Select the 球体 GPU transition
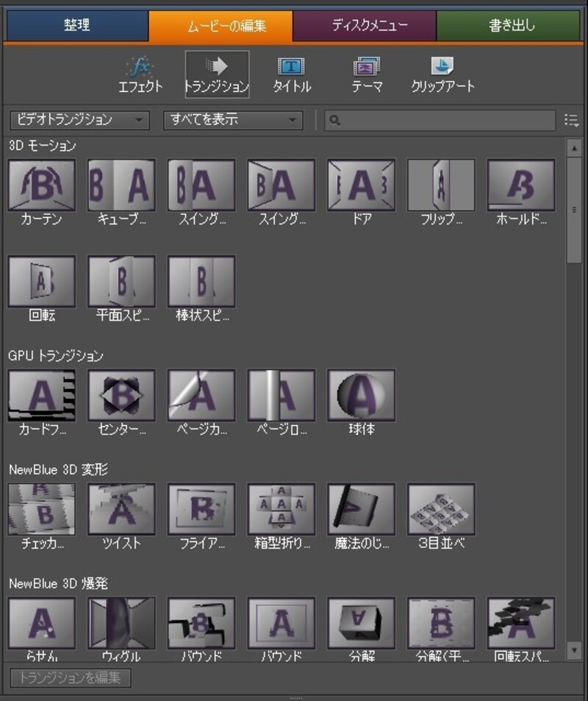Viewport: 588px width, 701px height. tap(361, 395)
